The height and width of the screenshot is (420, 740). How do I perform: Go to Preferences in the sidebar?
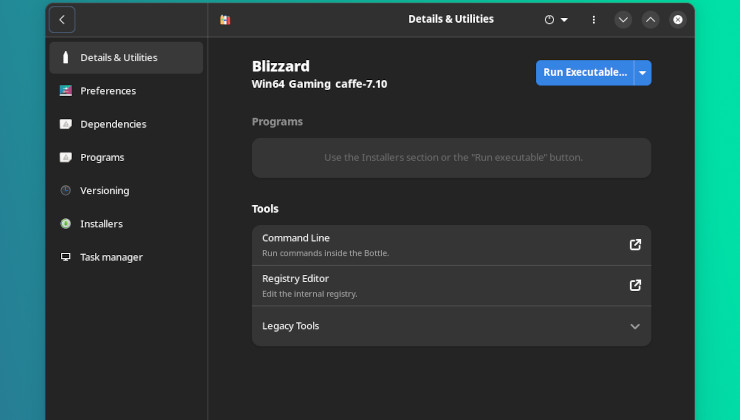108,91
